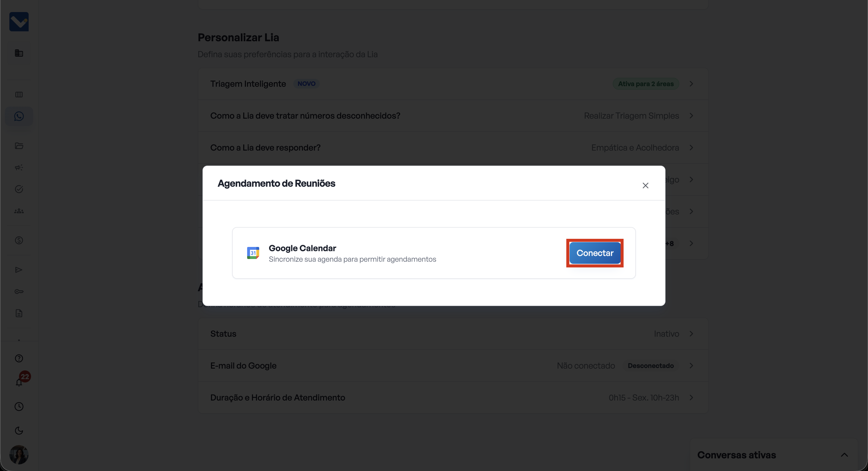Screen dimensions: 868x471
Task: Expand the Conversas ativas panel
Action: click(x=844, y=455)
